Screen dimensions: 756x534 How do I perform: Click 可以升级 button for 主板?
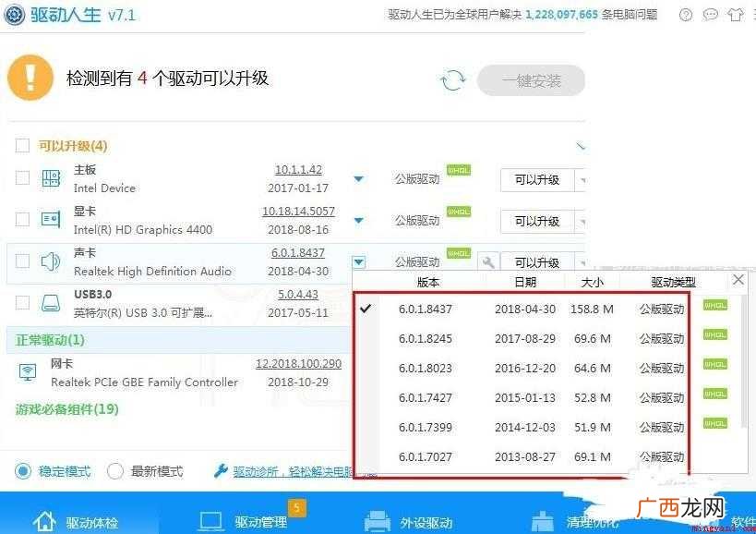tap(537, 180)
